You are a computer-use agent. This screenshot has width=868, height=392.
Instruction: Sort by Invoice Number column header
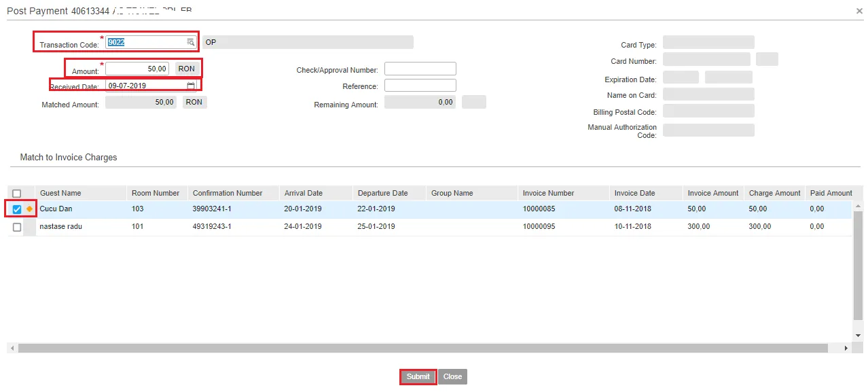coord(564,193)
